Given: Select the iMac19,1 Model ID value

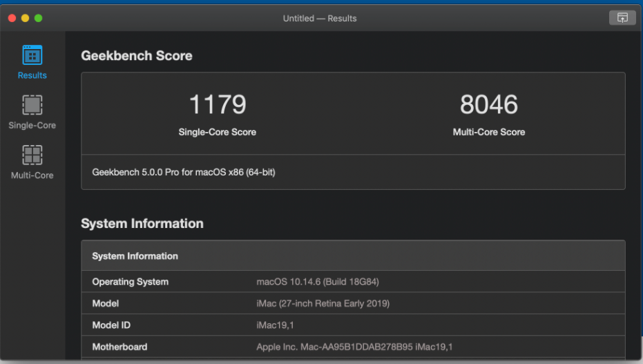Looking at the screenshot, I should pyautogui.click(x=275, y=325).
